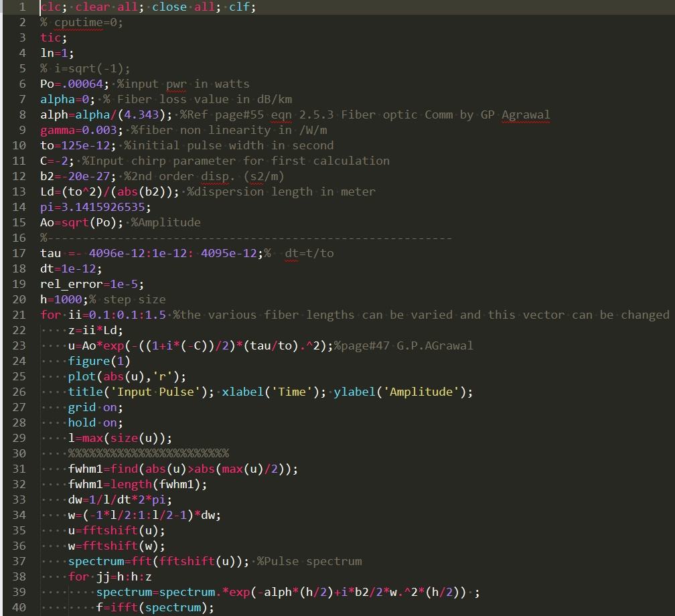The height and width of the screenshot is (616, 675).
Task: Click the 'tau' vector definition line
Action: click(x=151, y=253)
